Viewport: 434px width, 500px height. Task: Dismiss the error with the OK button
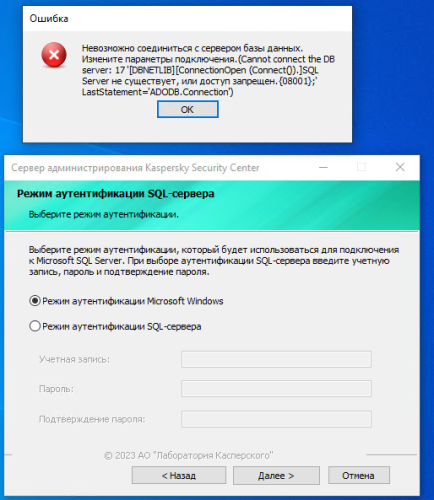[x=188, y=109]
